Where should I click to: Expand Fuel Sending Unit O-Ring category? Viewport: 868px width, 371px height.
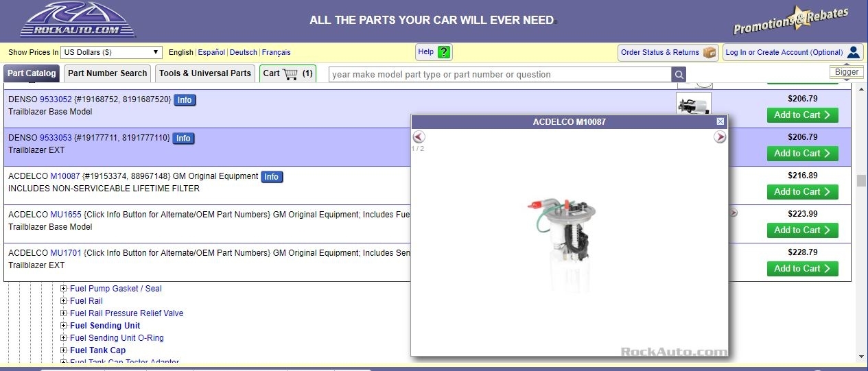64,338
